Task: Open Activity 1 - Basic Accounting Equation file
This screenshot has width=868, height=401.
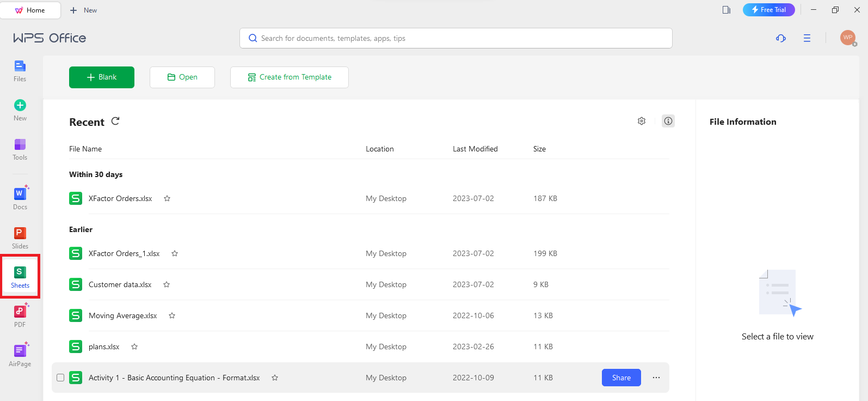Action: coord(174,378)
